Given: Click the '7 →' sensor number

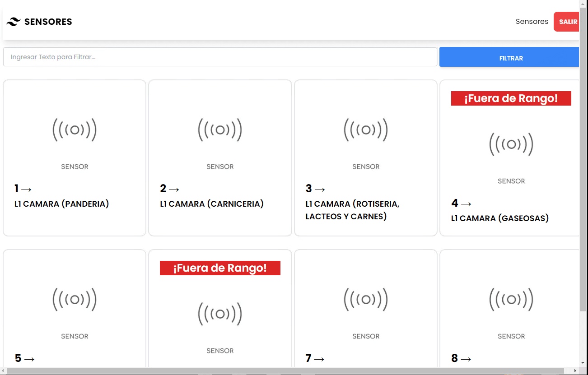Looking at the screenshot, I should coord(315,358).
